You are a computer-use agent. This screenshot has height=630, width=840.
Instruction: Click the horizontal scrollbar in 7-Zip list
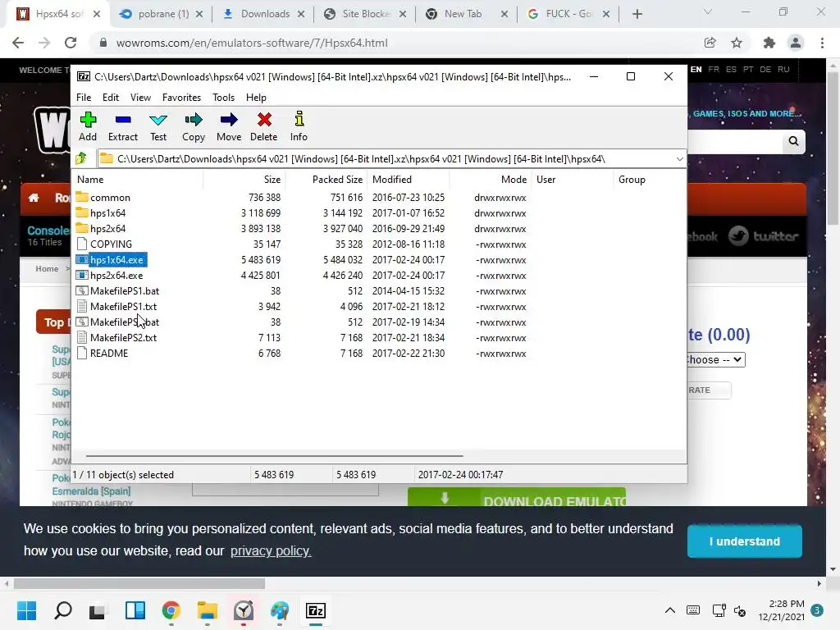[x=274, y=456]
